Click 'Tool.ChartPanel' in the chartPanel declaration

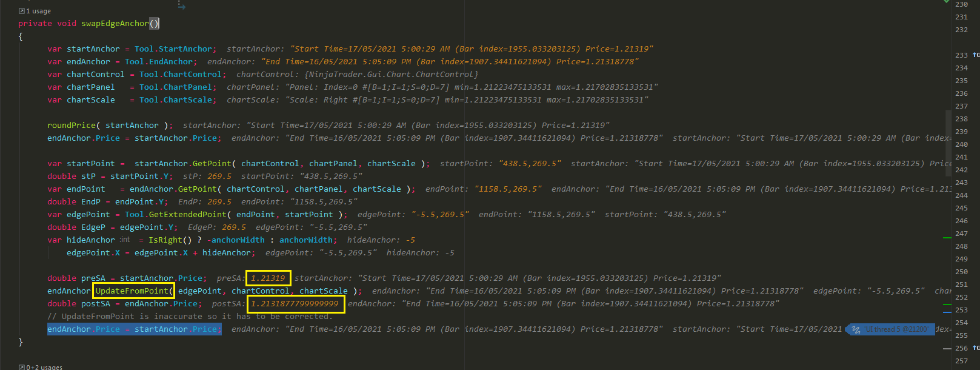coord(176,87)
